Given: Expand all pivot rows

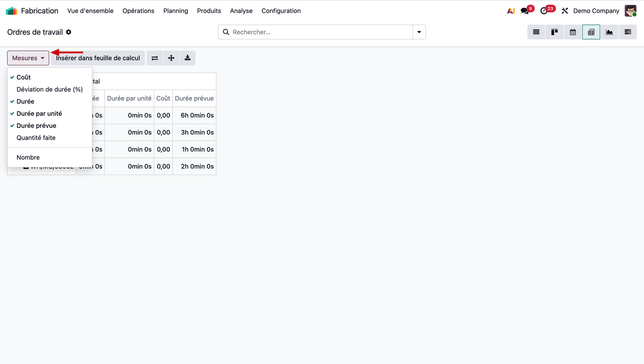Looking at the screenshot, I should (171, 58).
